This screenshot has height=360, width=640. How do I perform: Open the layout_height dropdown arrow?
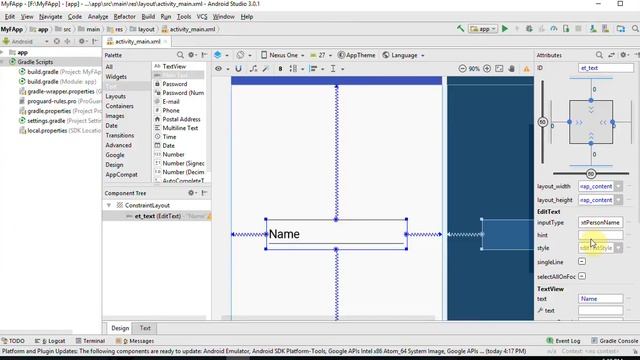[619, 200]
